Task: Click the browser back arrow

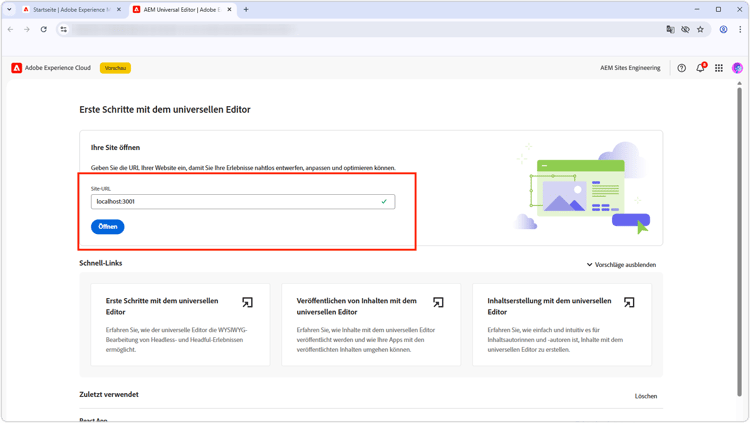Action: pos(11,30)
